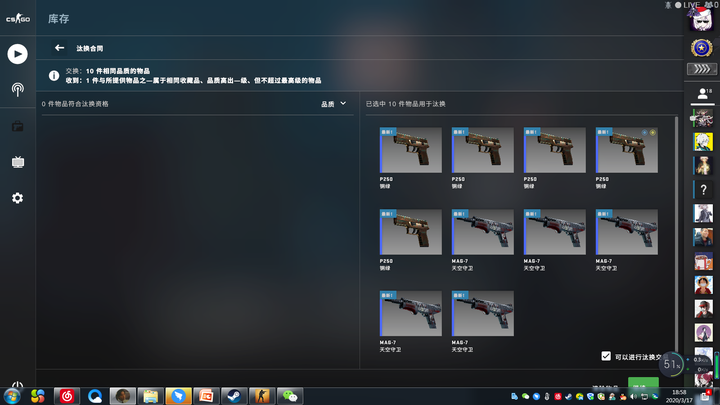The height and width of the screenshot is (405, 720).
Task: Click the volume speaker tray icon
Action: (x=634, y=396)
